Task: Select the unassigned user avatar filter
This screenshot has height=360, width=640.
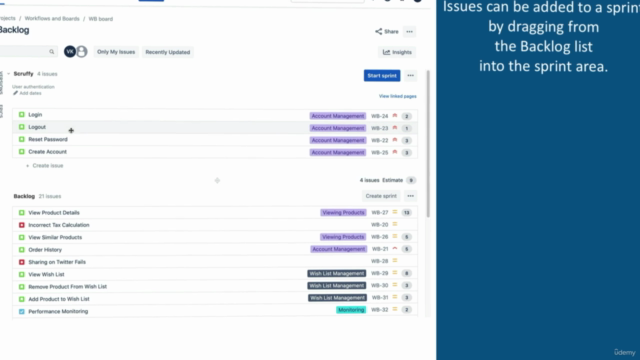Action: coord(82,51)
